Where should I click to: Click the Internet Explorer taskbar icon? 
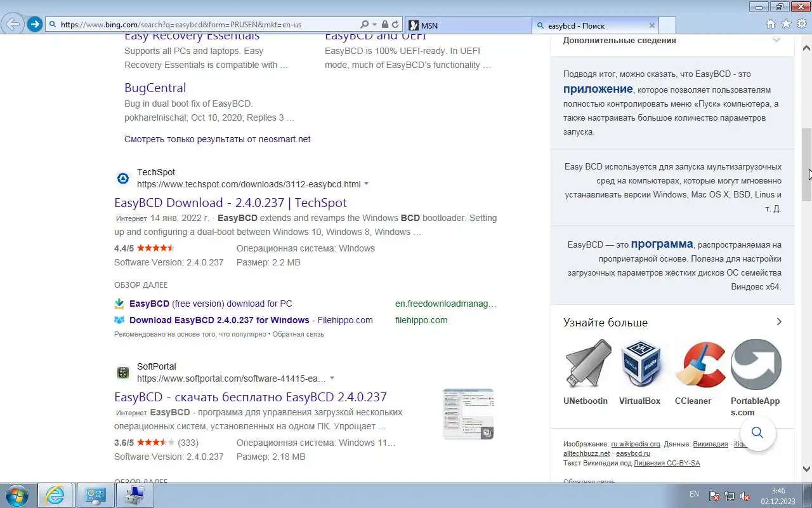coord(55,495)
